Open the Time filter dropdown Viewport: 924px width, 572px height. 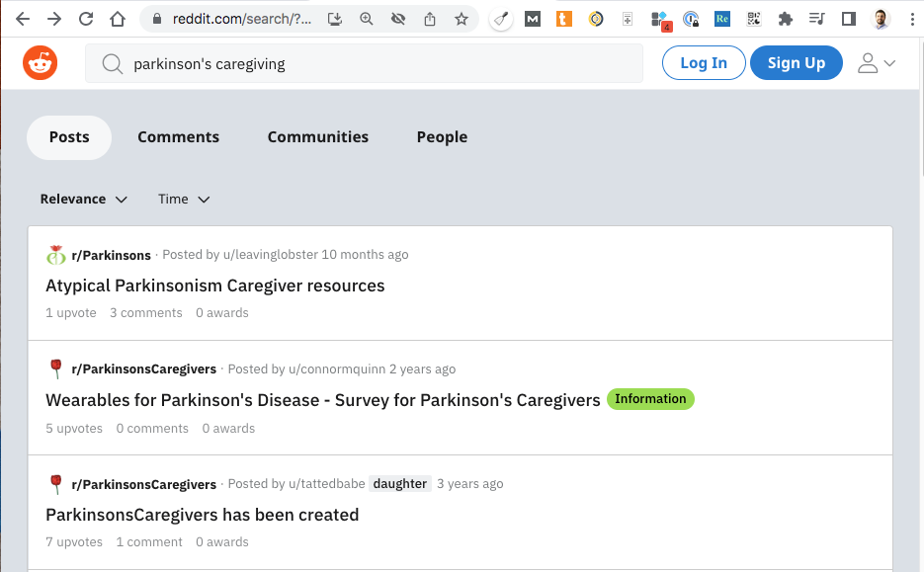[184, 200]
